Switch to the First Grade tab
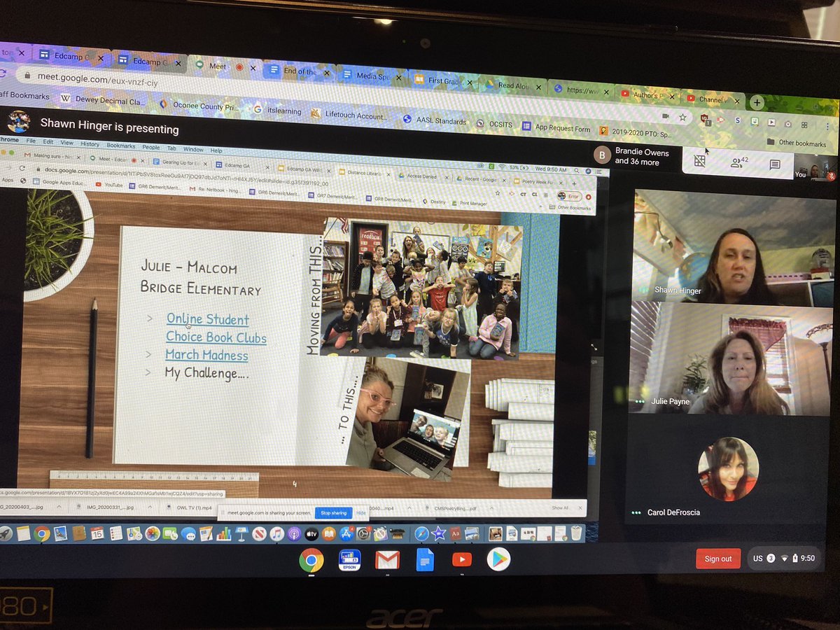This screenshot has height=630, width=840. 444,80
